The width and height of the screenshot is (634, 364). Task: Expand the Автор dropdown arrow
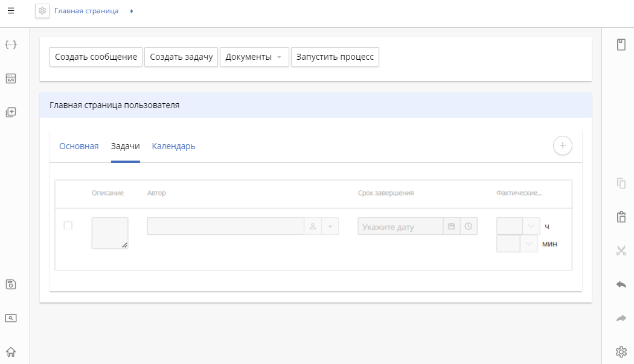point(330,226)
